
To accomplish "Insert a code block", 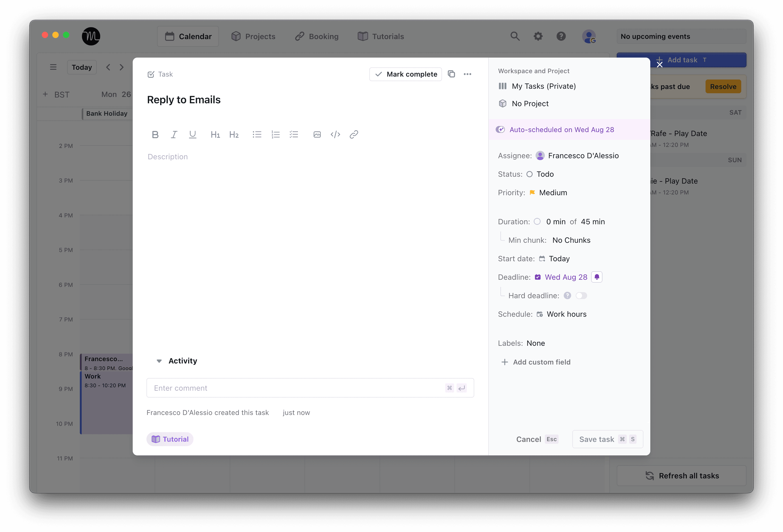I will coord(335,134).
